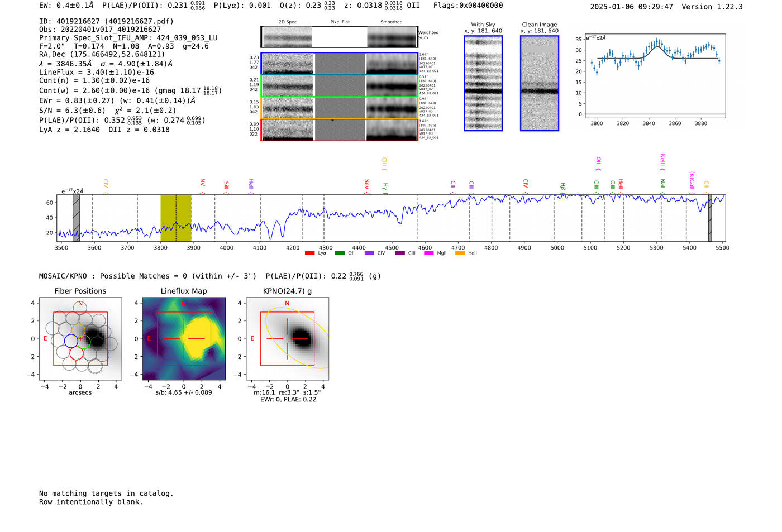The height and width of the screenshot is (532, 782).
Task: Click the LineFlux = 3.40(±1.10)e-16 value
Action: coord(97,72)
